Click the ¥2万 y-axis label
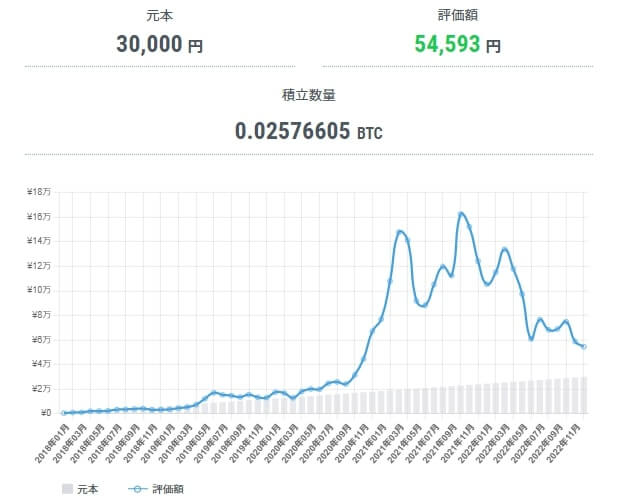This screenshot has width=617, height=499. (41, 388)
